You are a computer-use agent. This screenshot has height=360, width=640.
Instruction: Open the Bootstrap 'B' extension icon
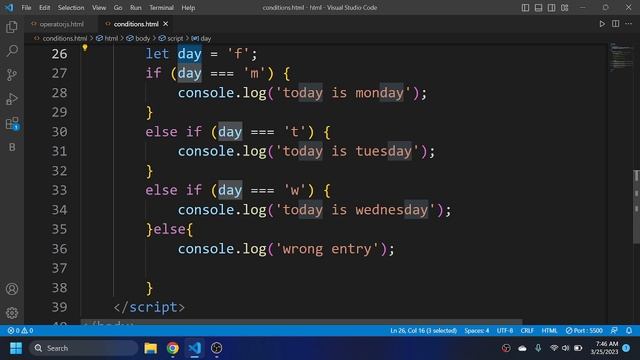12,147
